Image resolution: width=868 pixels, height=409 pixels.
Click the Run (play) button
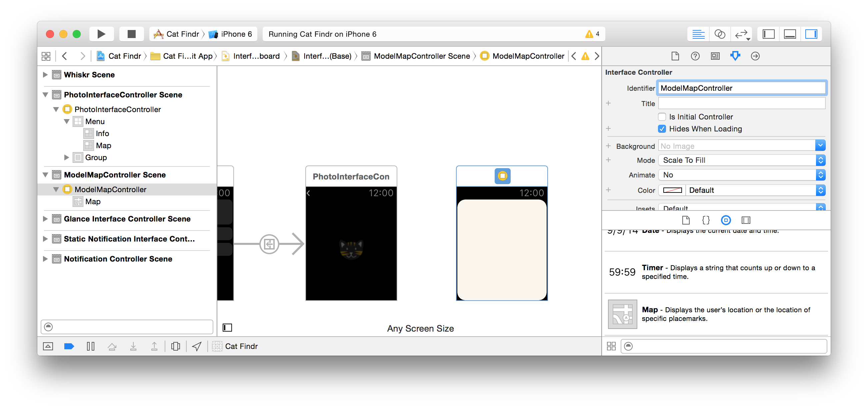[101, 34]
